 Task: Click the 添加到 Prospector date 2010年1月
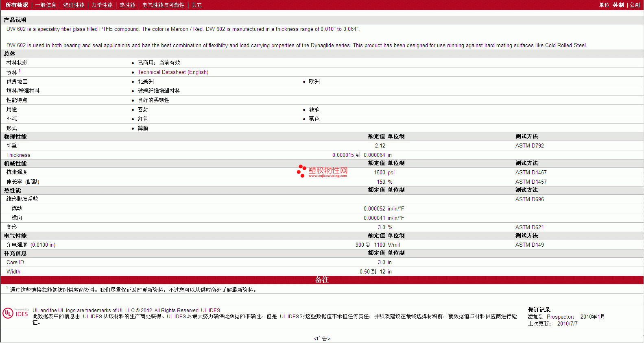click(593, 317)
